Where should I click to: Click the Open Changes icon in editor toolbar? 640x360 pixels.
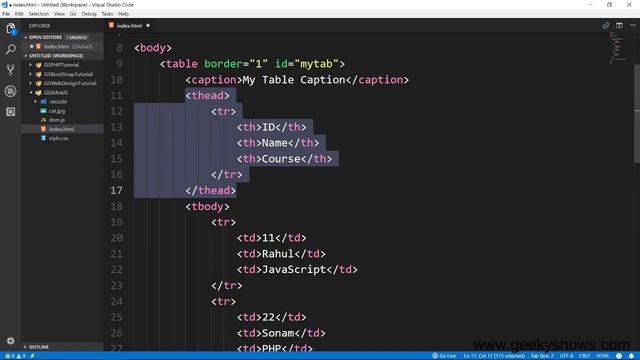[x=606, y=25]
